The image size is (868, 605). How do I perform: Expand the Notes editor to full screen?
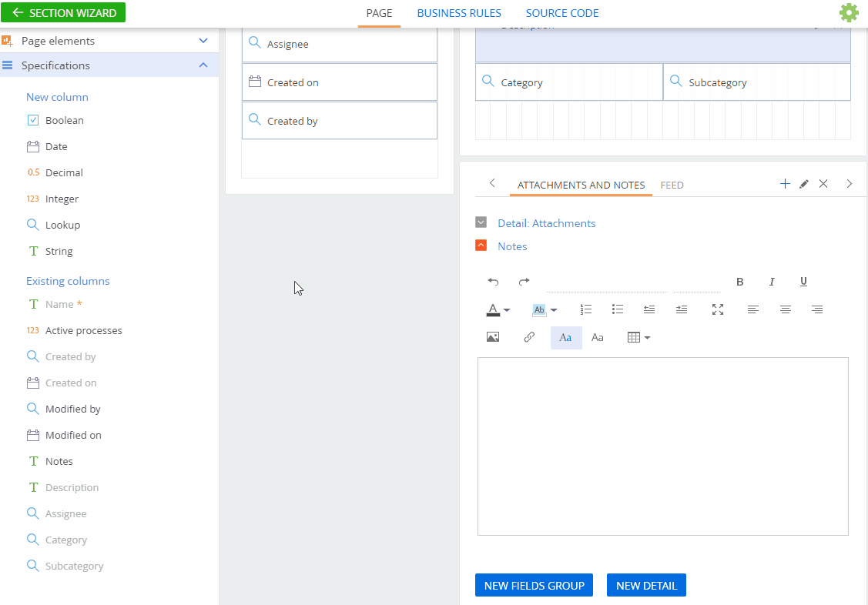(718, 309)
